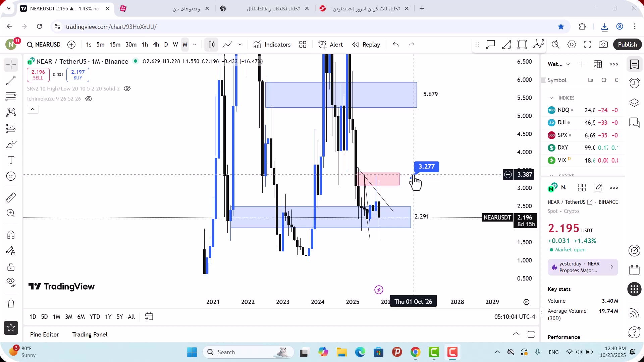The height and width of the screenshot is (362, 644).
Task: Expand the timeframe interval dropdown
Action: [195, 45]
